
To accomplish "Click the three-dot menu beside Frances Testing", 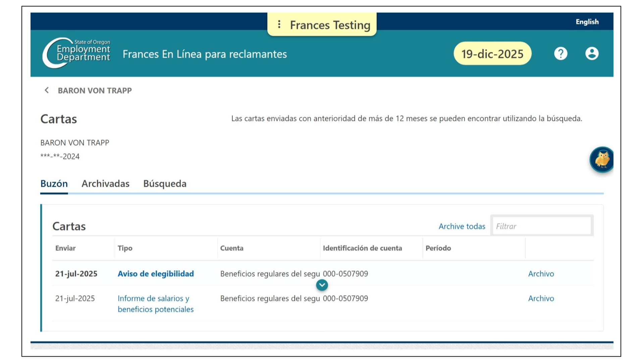I will (x=279, y=24).
